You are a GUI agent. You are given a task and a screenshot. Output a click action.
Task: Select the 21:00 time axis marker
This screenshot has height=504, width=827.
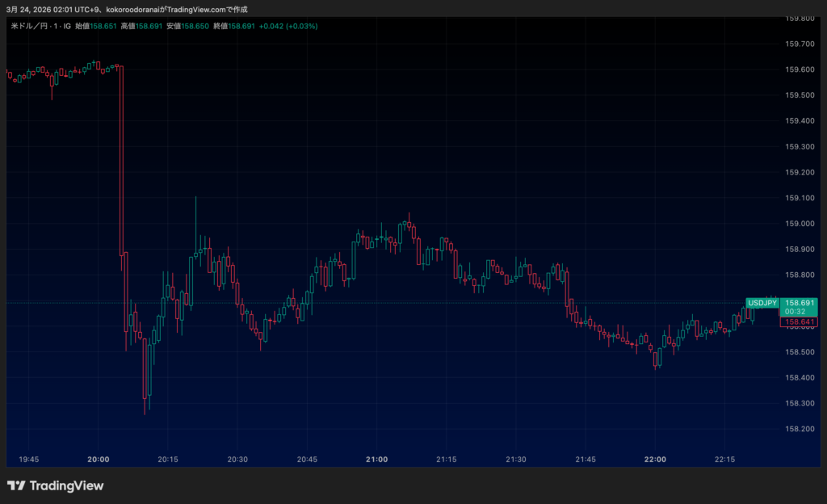[x=376, y=459]
